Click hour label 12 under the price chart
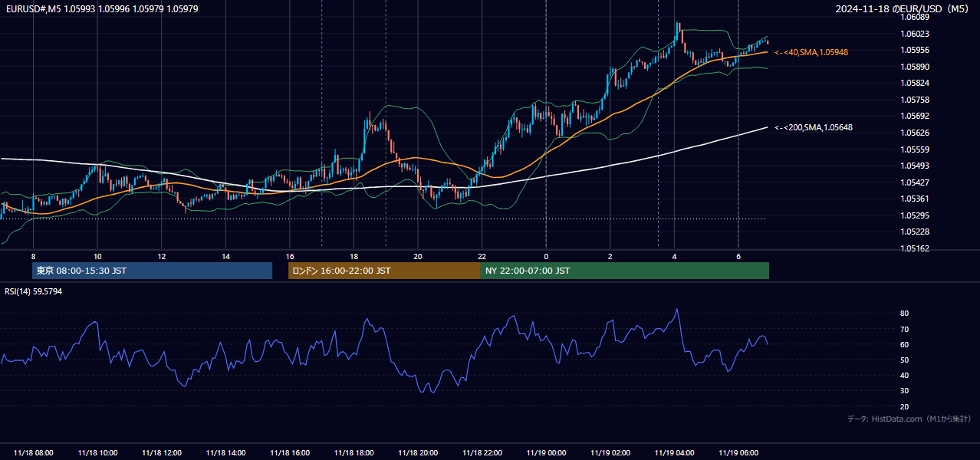The height and width of the screenshot is (460, 980). [x=162, y=256]
